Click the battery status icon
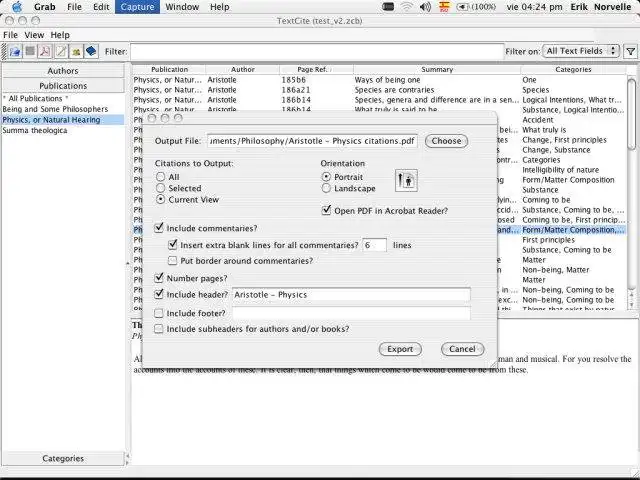Image resolution: width=640 pixels, height=480 pixels. click(x=476, y=7)
